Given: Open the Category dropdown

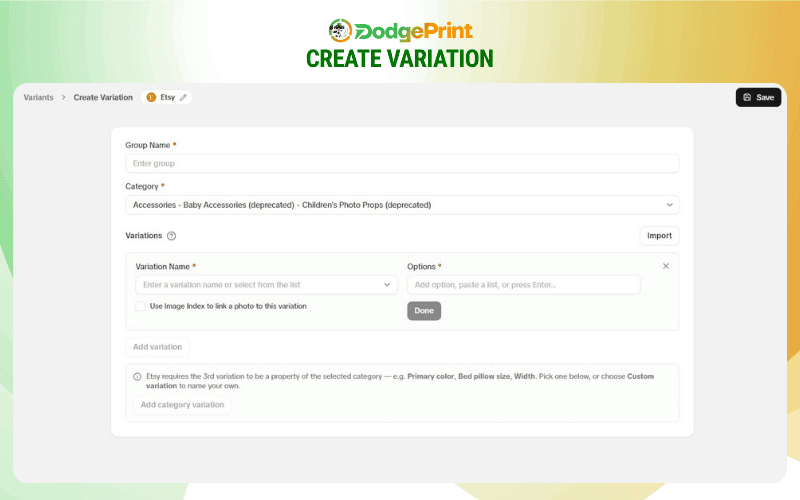Looking at the screenshot, I should click(x=402, y=205).
